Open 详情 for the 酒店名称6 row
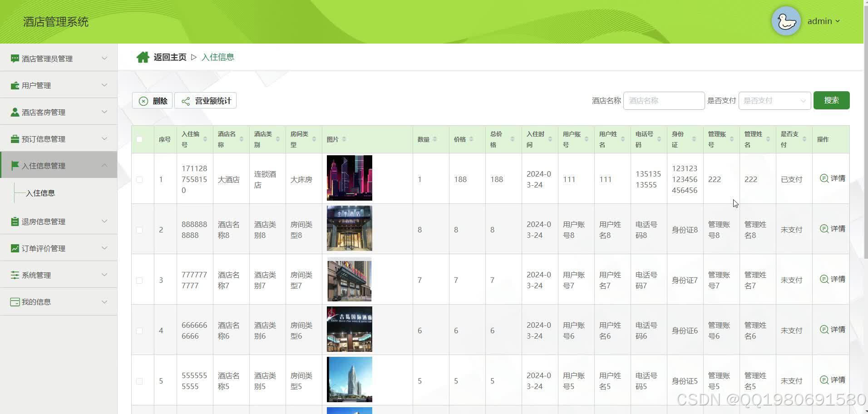 coord(833,330)
